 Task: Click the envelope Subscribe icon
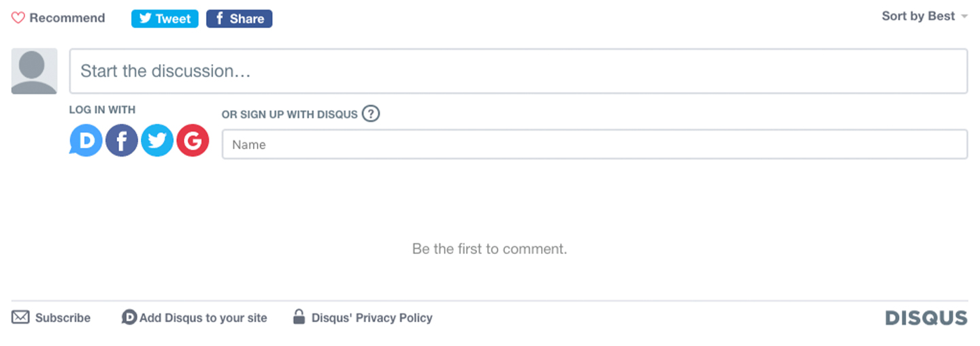pos(20,317)
